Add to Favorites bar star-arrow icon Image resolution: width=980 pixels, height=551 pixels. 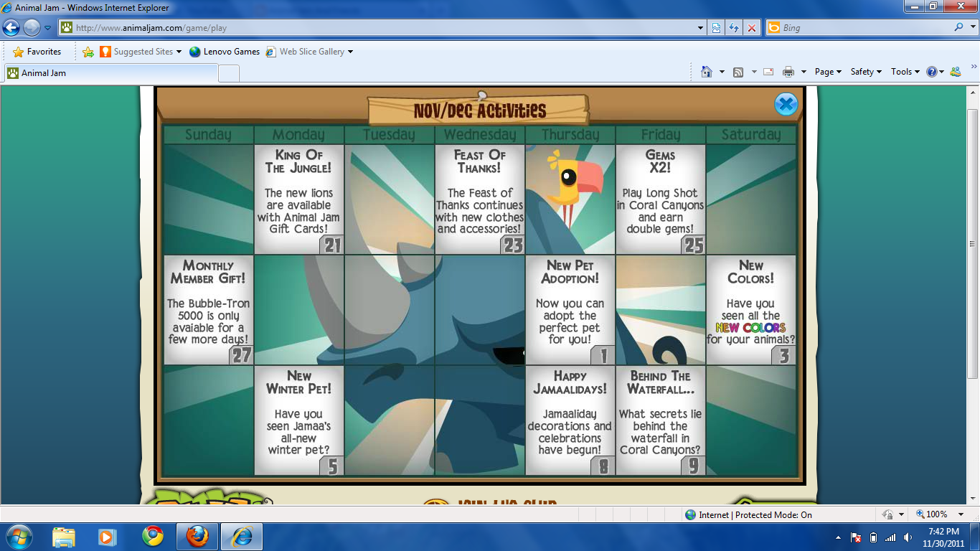pyautogui.click(x=88, y=52)
